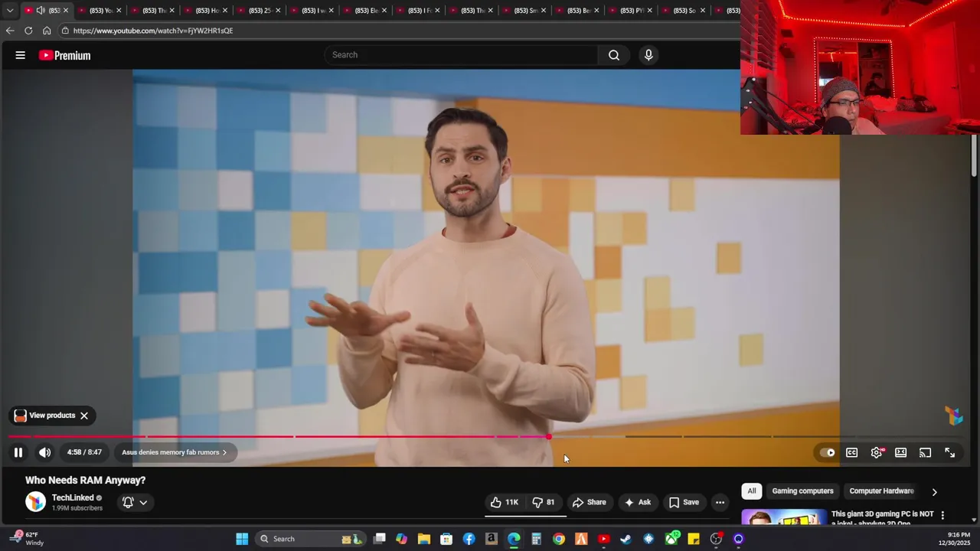Open the weather widget showing 62°F Windy
The height and width of the screenshot is (551, 980).
click(x=28, y=539)
